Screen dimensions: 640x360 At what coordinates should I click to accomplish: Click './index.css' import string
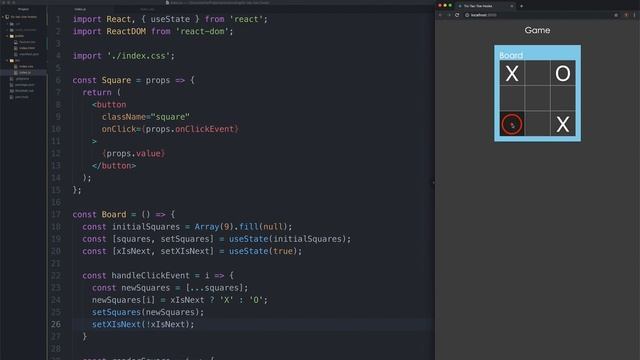138,56
